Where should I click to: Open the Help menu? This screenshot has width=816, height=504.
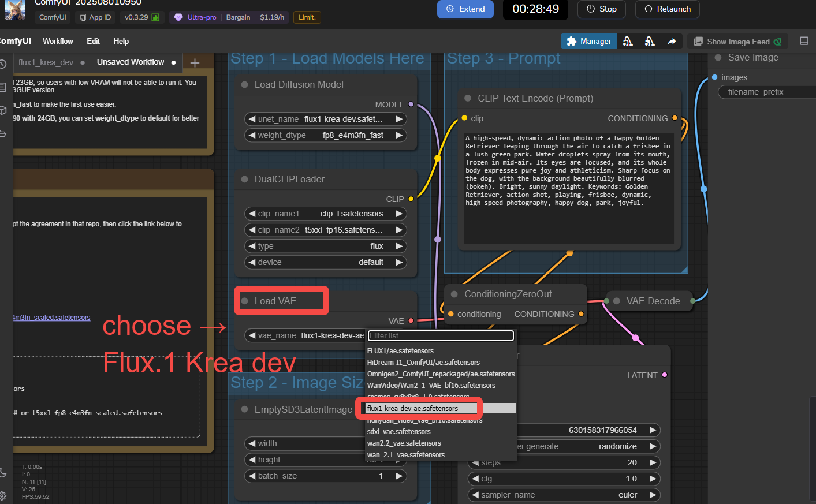coord(121,41)
